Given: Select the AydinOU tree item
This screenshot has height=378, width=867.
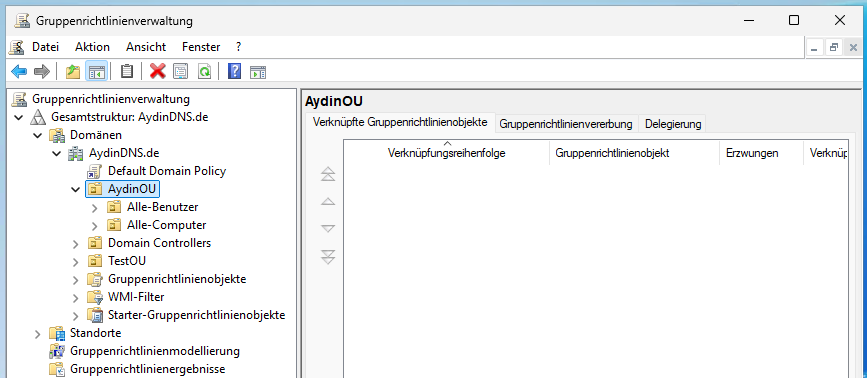Looking at the screenshot, I should click(x=133, y=189).
